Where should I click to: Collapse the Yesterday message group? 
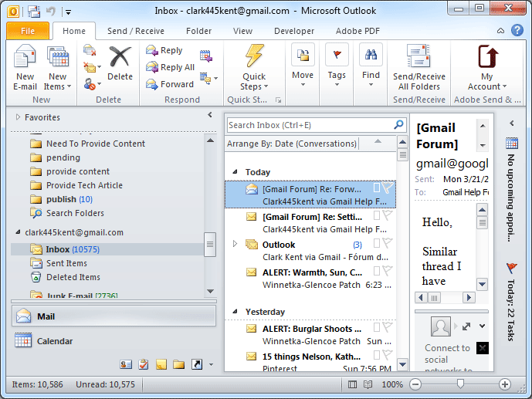click(x=235, y=312)
